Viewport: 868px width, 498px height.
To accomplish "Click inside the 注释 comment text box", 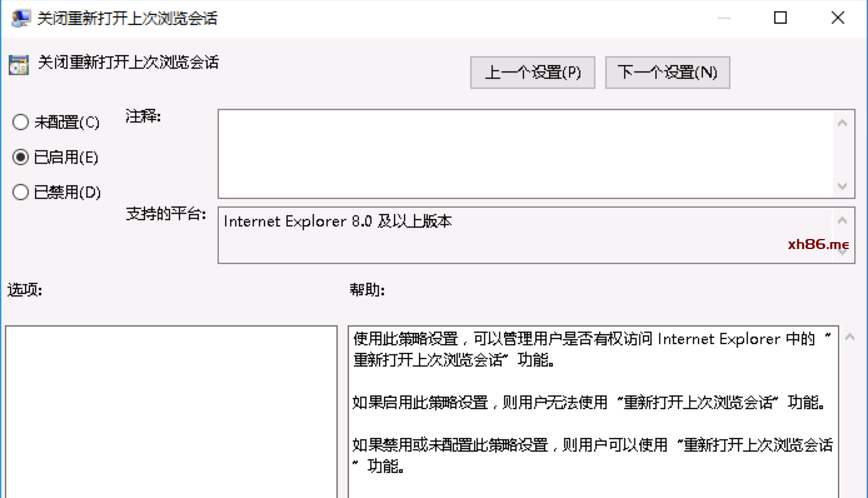I will [525, 154].
